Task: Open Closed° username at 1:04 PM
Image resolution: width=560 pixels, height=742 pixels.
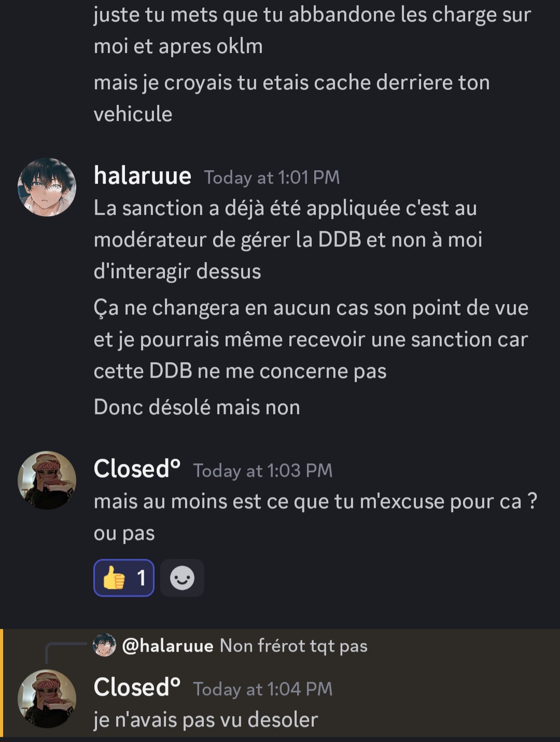Action: coord(137,688)
